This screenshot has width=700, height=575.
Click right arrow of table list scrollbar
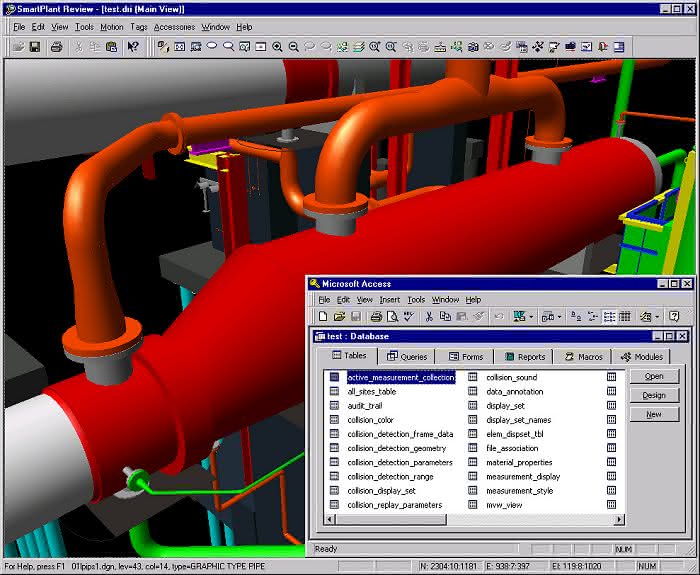pyautogui.click(x=619, y=519)
